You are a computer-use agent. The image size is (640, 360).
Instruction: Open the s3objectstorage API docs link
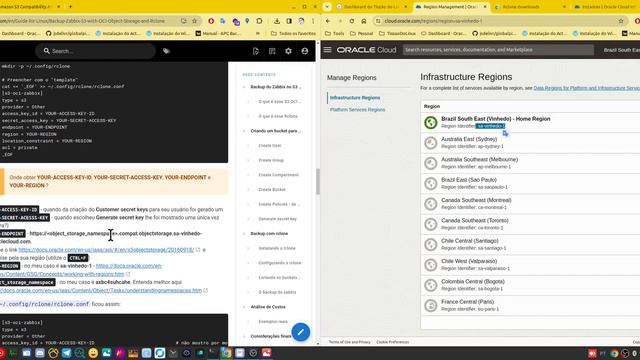click(106, 249)
